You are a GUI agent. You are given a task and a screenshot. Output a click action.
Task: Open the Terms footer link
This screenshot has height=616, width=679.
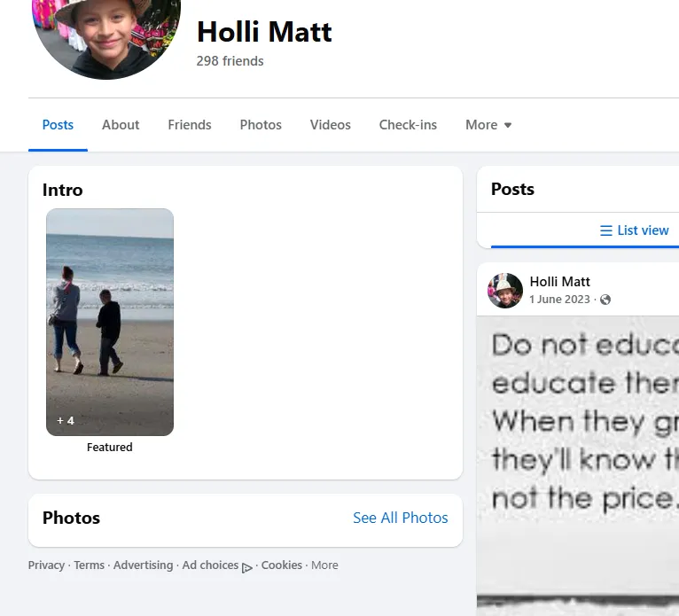[x=89, y=565]
